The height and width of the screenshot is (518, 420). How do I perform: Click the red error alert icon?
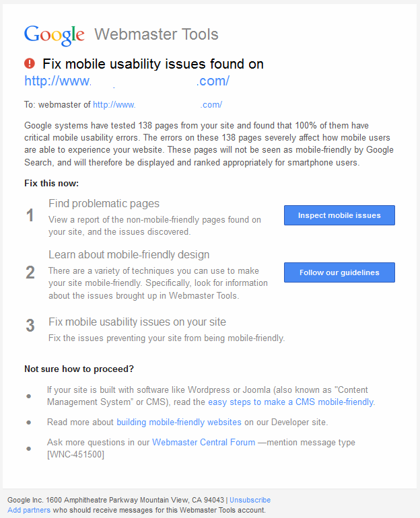click(30, 63)
